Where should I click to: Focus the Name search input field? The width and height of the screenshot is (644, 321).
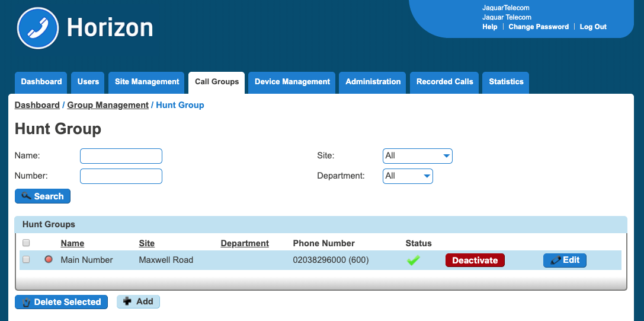click(121, 156)
